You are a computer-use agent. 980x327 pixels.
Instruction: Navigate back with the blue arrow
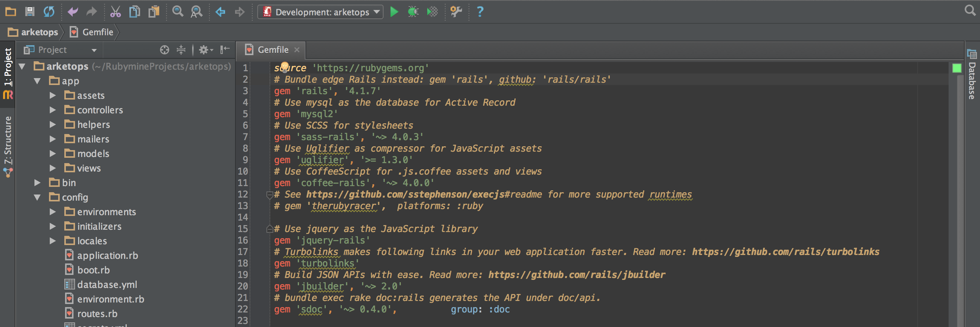click(x=220, y=12)
